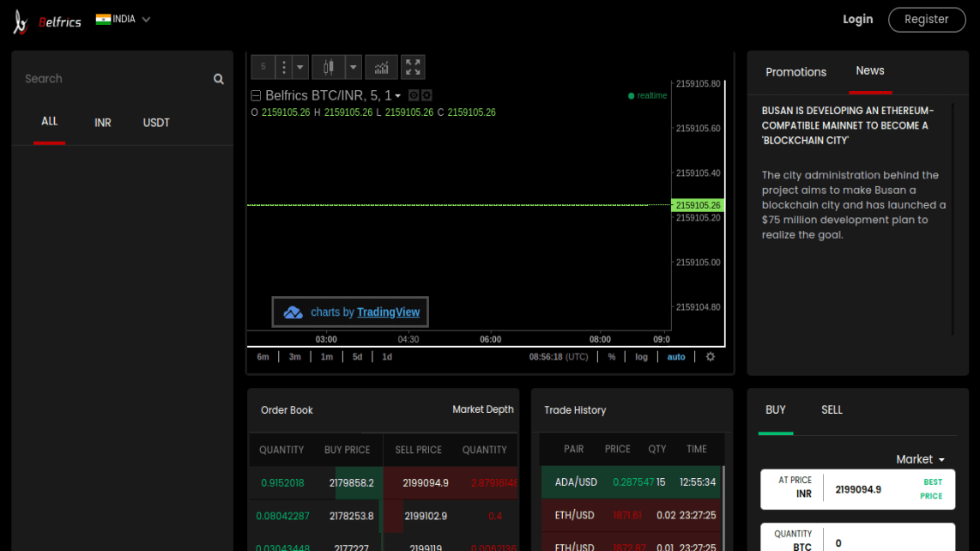The height and width of the screenshot is (551, 980).
Task: Switch to the ALL markets tab
Action: [50, 121]
